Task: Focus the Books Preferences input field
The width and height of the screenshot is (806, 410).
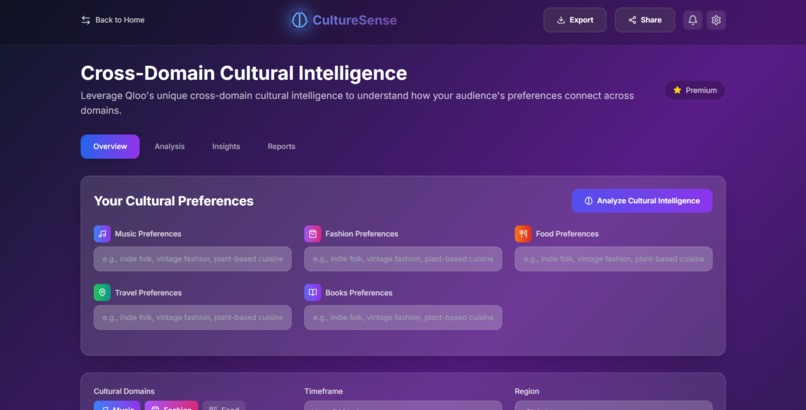Action: click(403, 318)
